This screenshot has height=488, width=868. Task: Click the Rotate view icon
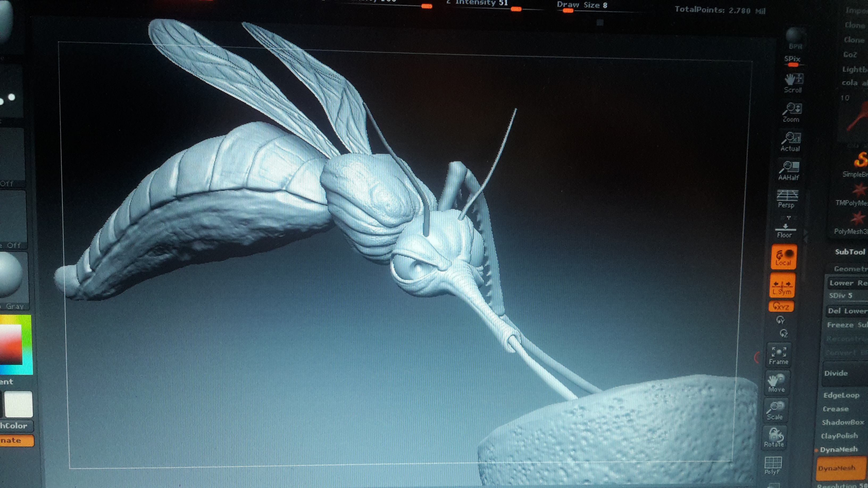tap(774, 437)
